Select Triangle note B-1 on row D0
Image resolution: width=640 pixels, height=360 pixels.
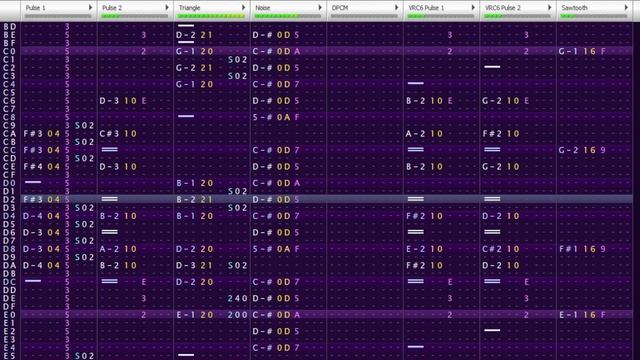point(185,183)
